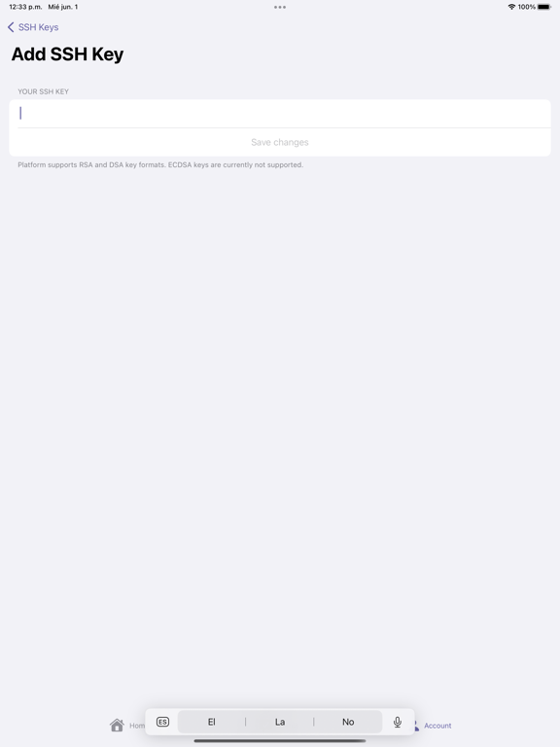Click the Save changes button
Screen dimensions: 560x747
pyautogui.click(x=280, y=142)
